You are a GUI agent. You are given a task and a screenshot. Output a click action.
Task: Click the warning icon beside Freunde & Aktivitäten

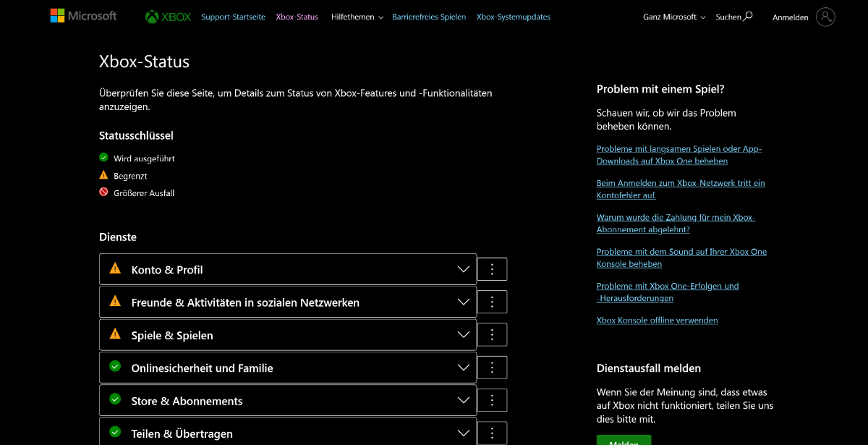(115, 301)
